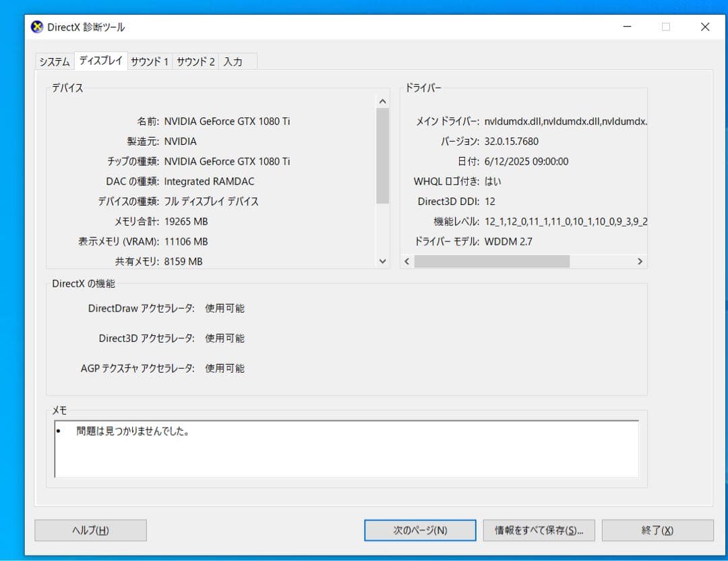The image size is (728, 561).
Task: Switch to the 入力 tab
Action: [x=235, y=61]
